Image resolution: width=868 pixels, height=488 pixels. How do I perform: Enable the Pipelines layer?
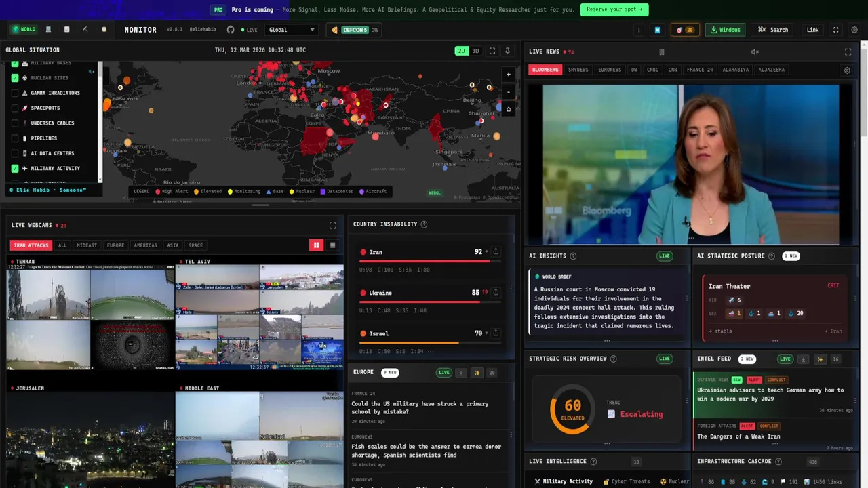(15, 138)
